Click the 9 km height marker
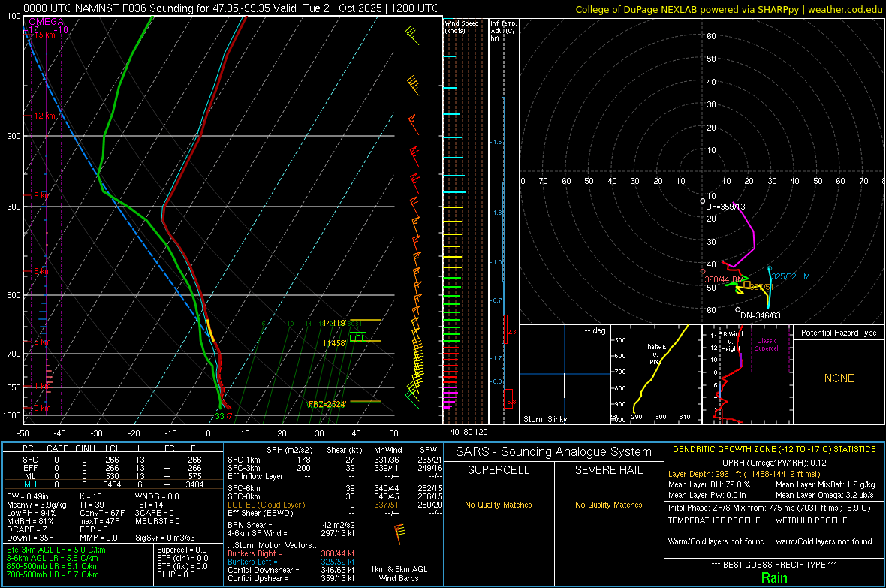The width and height of the screenshot is (886, 588). click(41, 195)
